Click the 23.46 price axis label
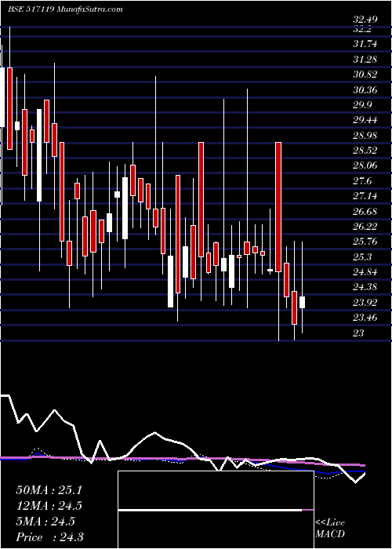This screenshot has width=392, height=549. (x=365, y=318)
